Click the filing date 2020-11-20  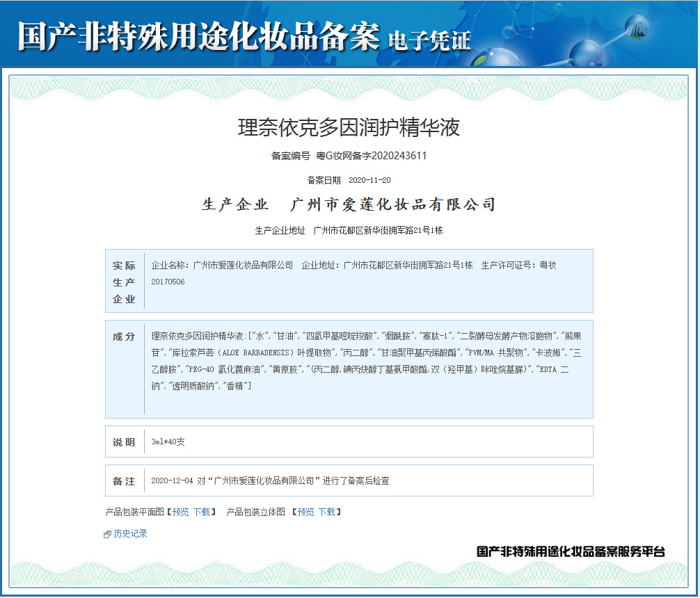pyautogui.click(x=369, y=180)
